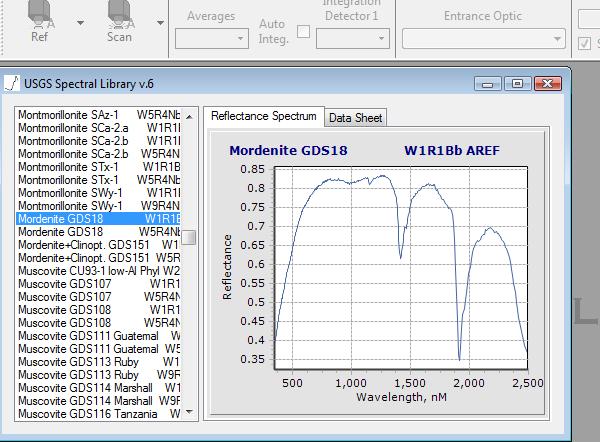Select Montmorillonite SWy-1 W9R4N entry
Image resolution: width=600 pixels, height=442 pixels.
click(99, 206)
